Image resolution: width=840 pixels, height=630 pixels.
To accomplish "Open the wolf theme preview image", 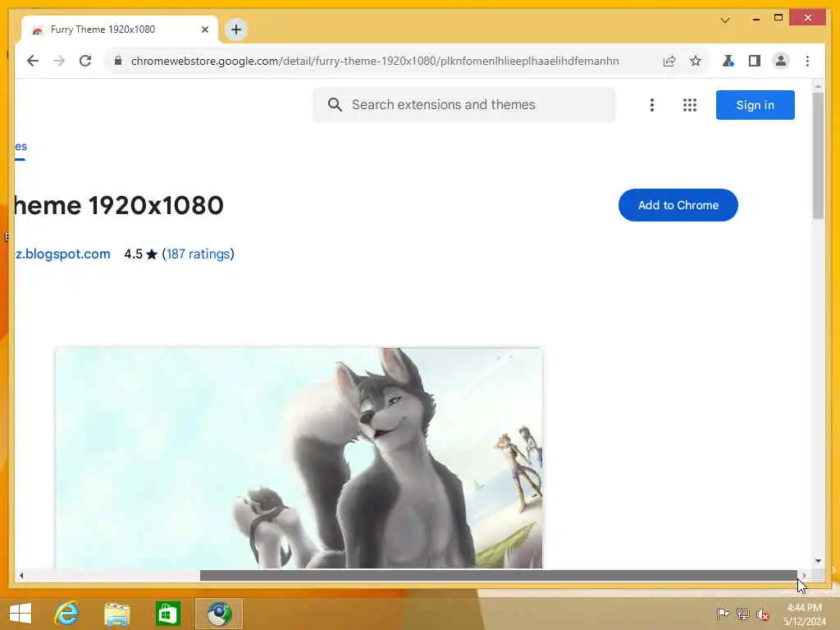I will tap(299, 458).
